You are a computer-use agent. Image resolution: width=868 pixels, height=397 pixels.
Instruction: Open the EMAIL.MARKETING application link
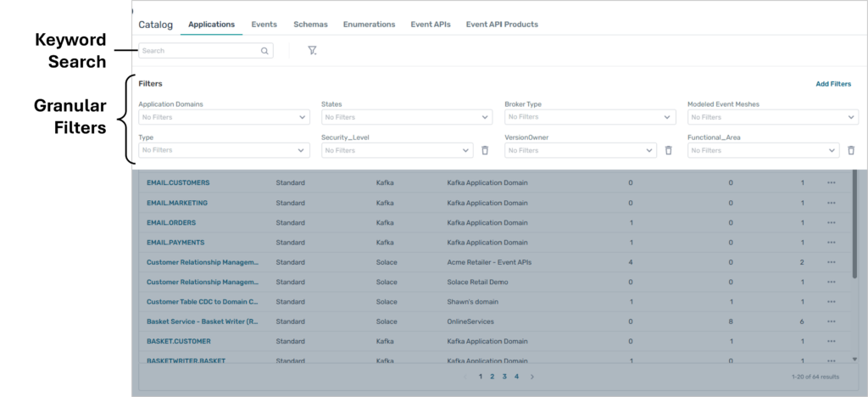177,203
